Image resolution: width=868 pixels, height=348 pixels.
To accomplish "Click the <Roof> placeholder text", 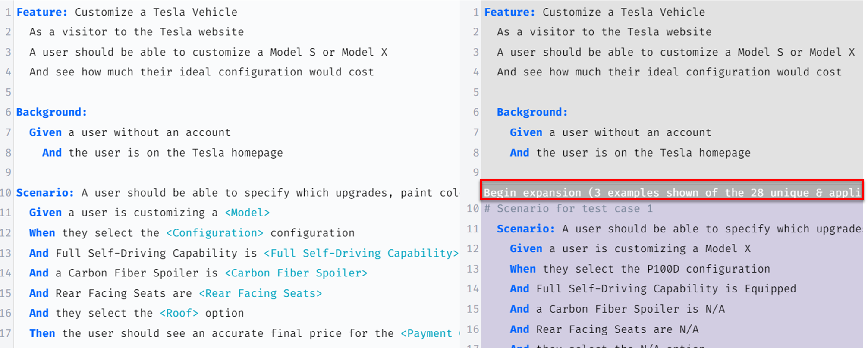I will pos(179,313).
